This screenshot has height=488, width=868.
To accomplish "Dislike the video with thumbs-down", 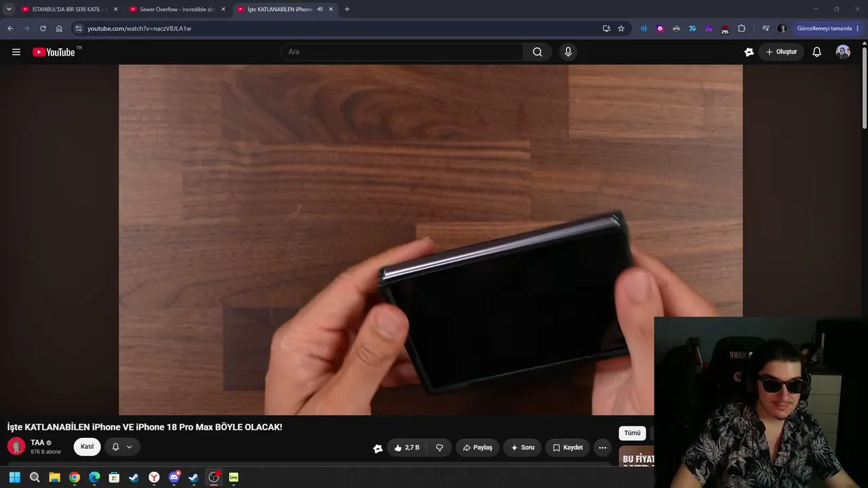I will pyautogui.click(x=439, y=448).
